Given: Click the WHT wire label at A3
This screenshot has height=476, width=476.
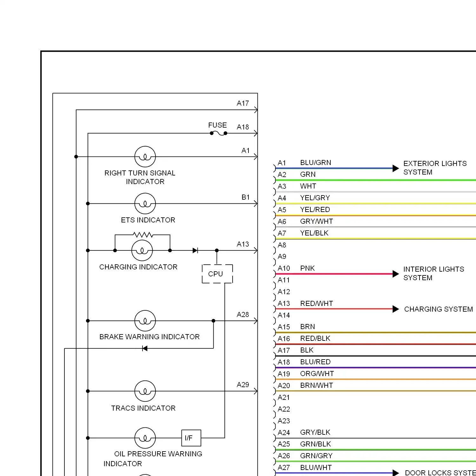Looking at the screenshot, I should pyautogui.click(x=308, y=186).
